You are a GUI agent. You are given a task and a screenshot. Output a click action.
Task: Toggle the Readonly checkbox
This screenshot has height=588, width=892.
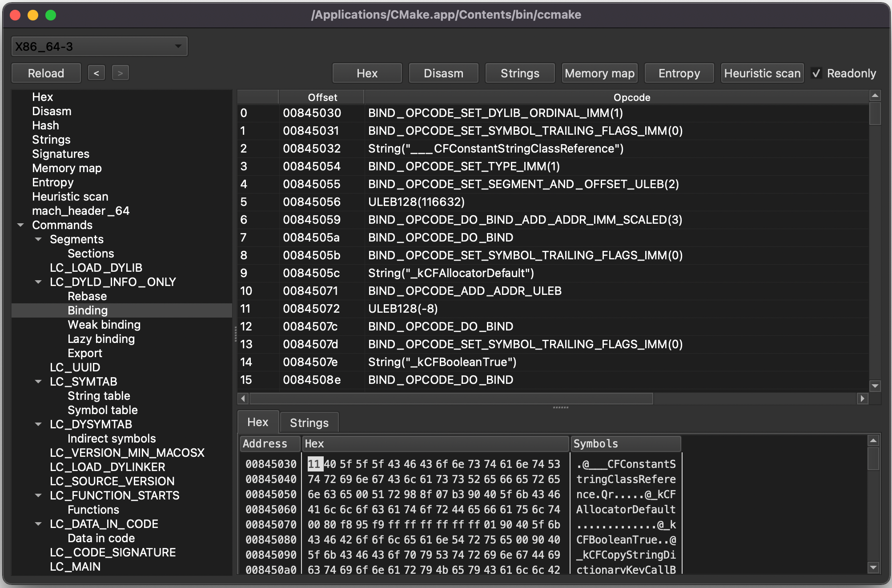pos(816,73)
